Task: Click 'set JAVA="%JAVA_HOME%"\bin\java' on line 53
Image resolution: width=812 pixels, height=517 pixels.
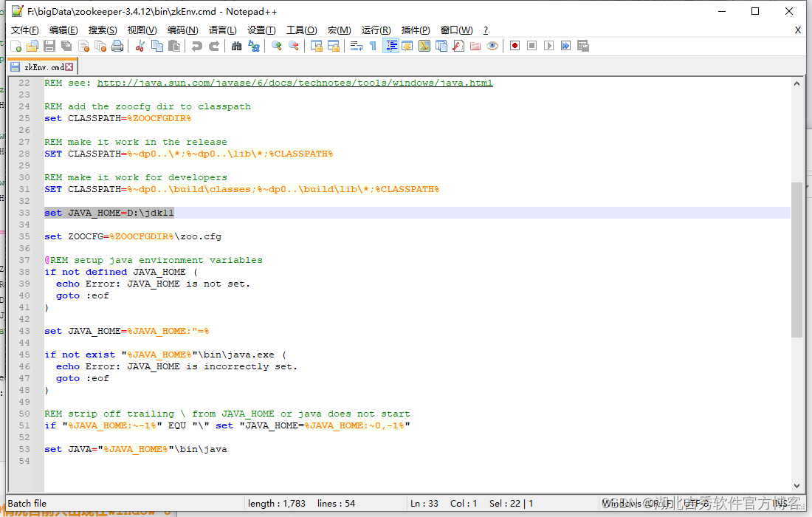Action: 136,450
